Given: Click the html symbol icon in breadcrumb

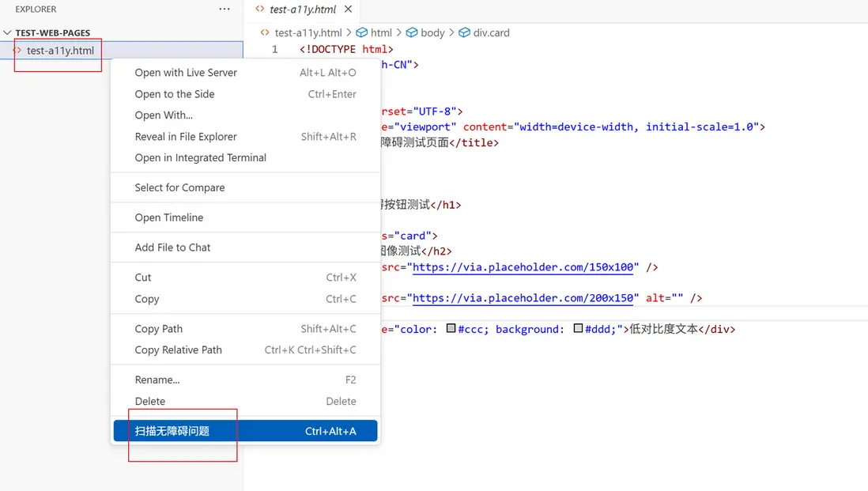Looking at the screenshot, I should [x=362, y=32].
